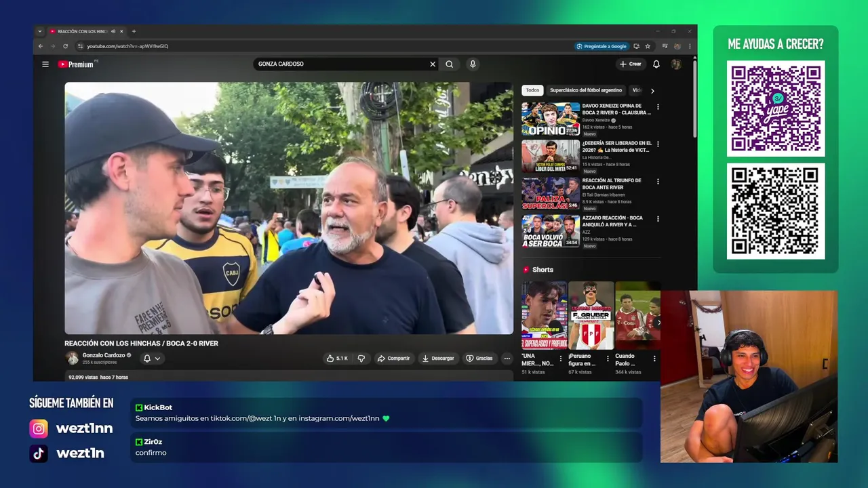Screen dimensions: 868x488
Task: Click the TikTok icon in stream overlay
Action: pyautogui.click(x=39, y=453)
